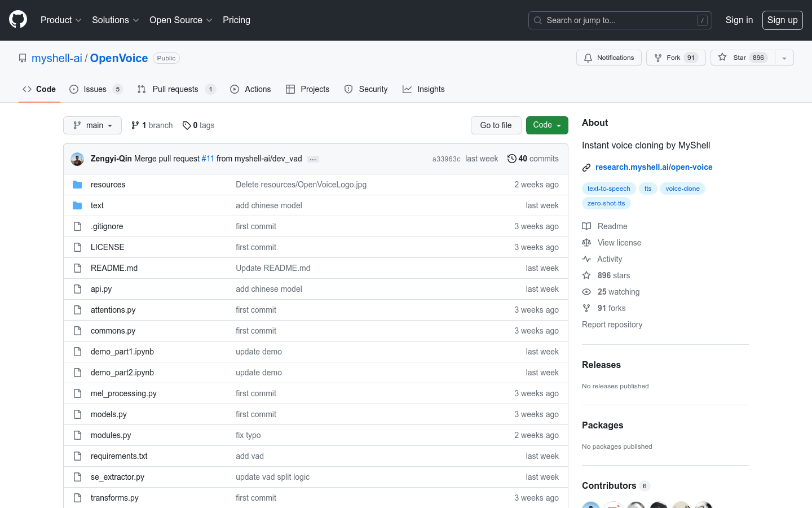
Task: Click the Report repository link
Action: click(x=612, y=325)
